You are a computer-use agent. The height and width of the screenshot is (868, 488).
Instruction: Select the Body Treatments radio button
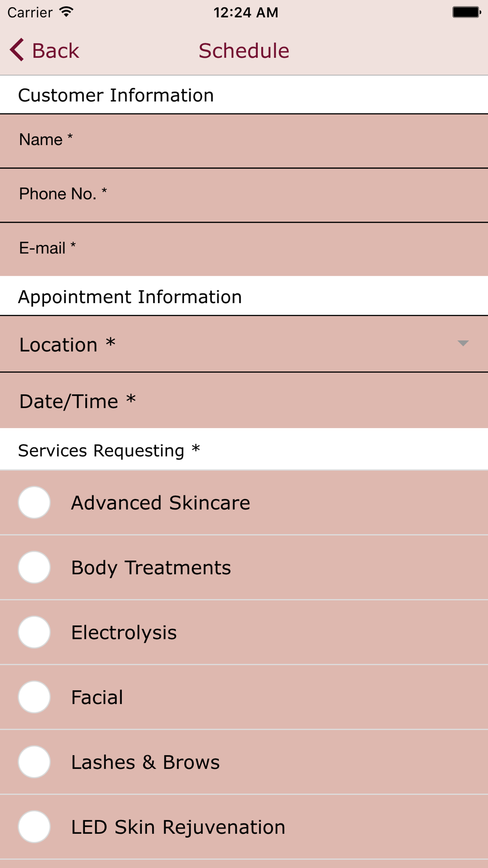click(34, 567)
